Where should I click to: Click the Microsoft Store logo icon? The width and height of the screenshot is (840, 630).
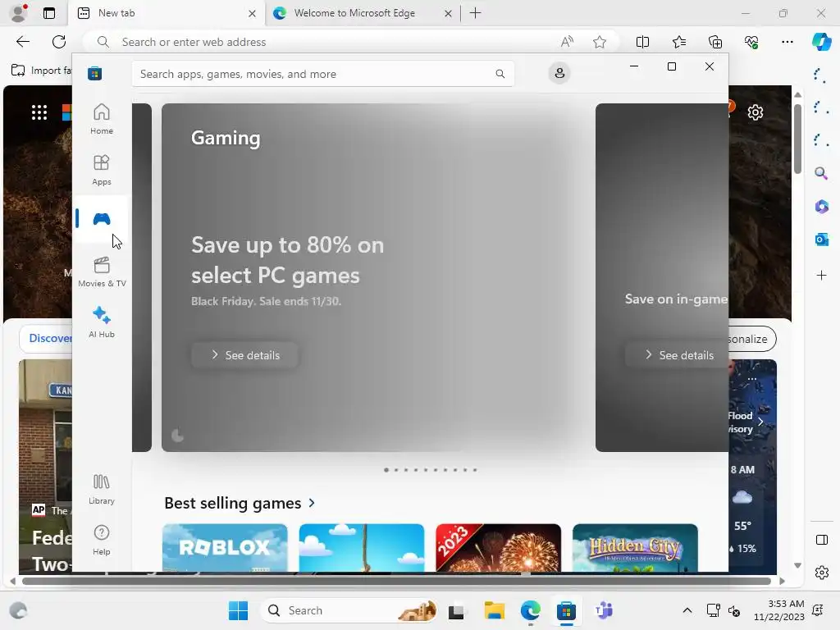(x=95, y=73)
